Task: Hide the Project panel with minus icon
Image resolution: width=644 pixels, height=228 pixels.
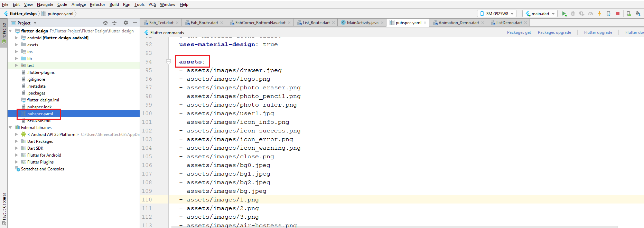Action: point(135,23)
